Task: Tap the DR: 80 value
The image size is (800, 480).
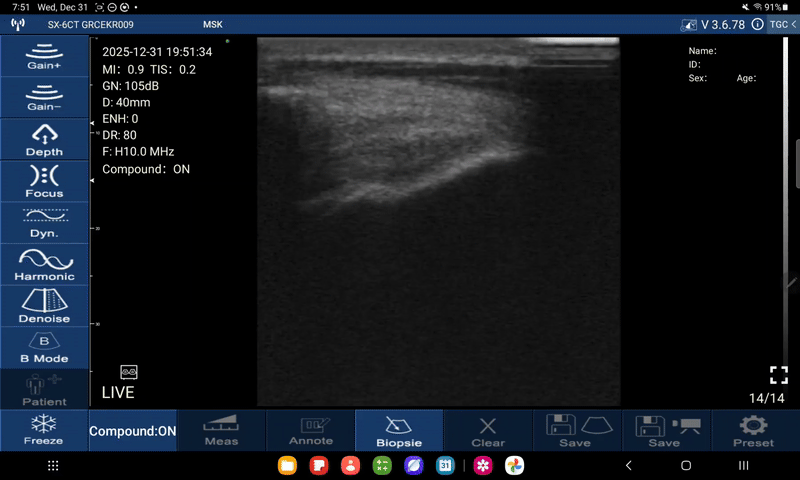Action: pos(119,135)
